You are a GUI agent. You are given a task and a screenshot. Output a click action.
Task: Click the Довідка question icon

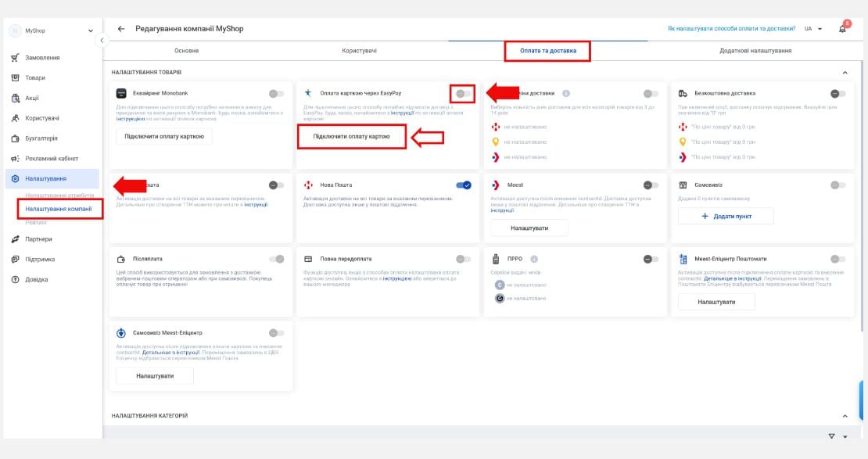tap(15, 280)
